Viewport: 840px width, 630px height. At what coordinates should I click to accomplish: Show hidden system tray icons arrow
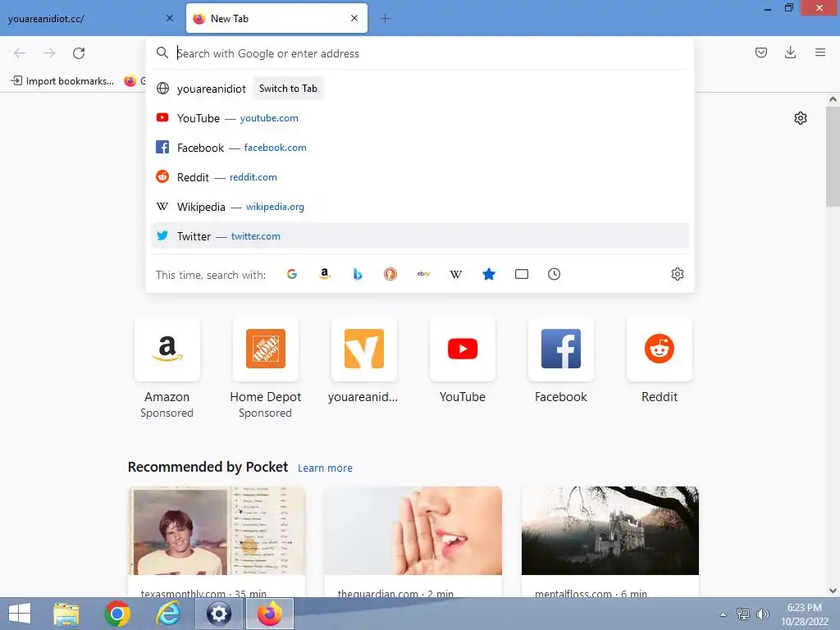click(724, 614)
